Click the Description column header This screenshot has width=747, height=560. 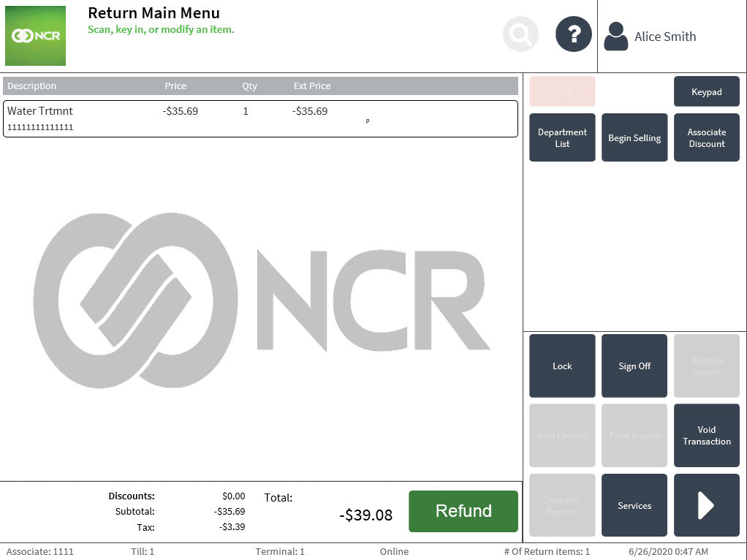(x=32, y=86)
